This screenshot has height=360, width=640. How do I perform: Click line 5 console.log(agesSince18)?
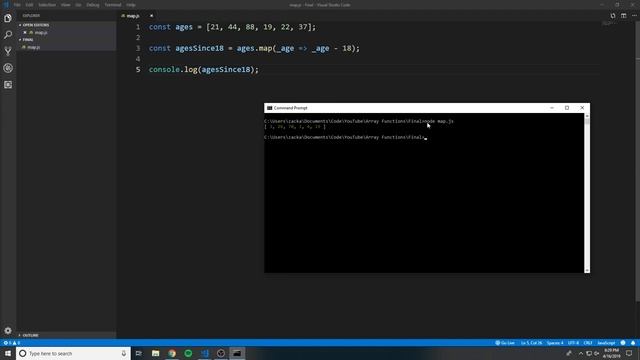[204, 69]
